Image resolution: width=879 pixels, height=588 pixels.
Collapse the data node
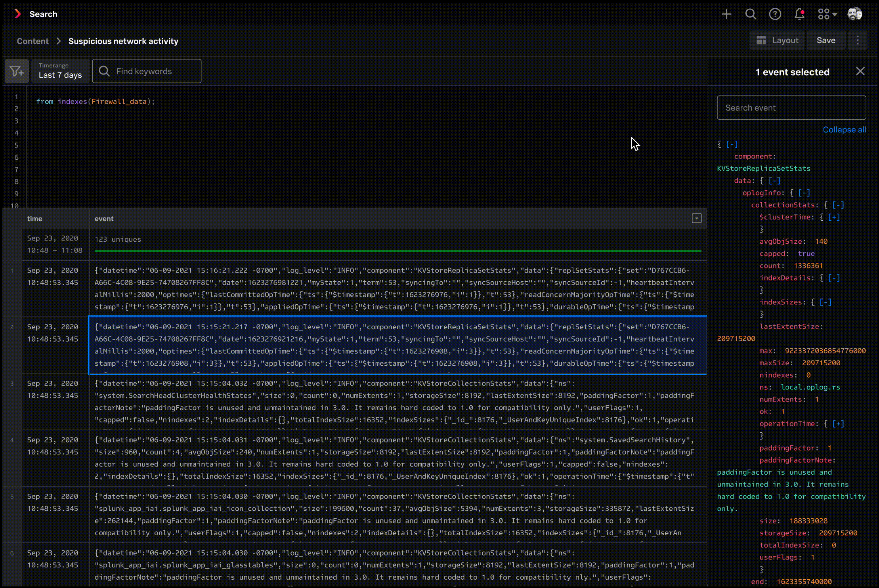click(x=774, y=181)
